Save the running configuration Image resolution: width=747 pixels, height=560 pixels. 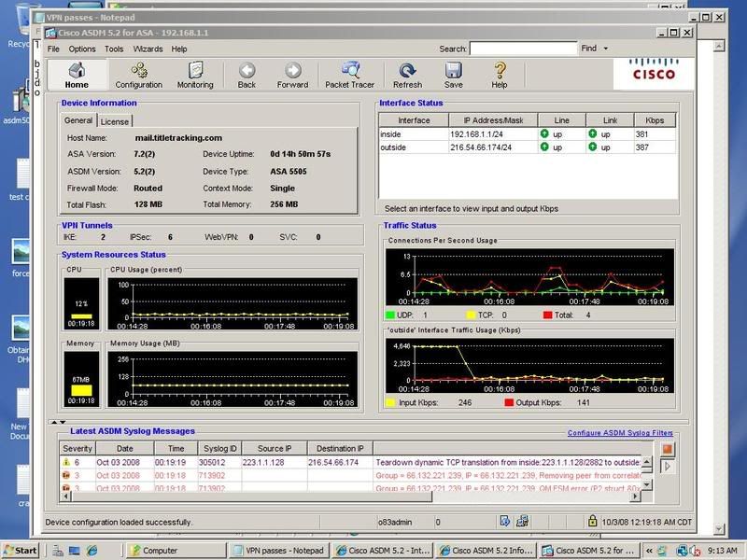pyautogui.click(x=454, y=76)
